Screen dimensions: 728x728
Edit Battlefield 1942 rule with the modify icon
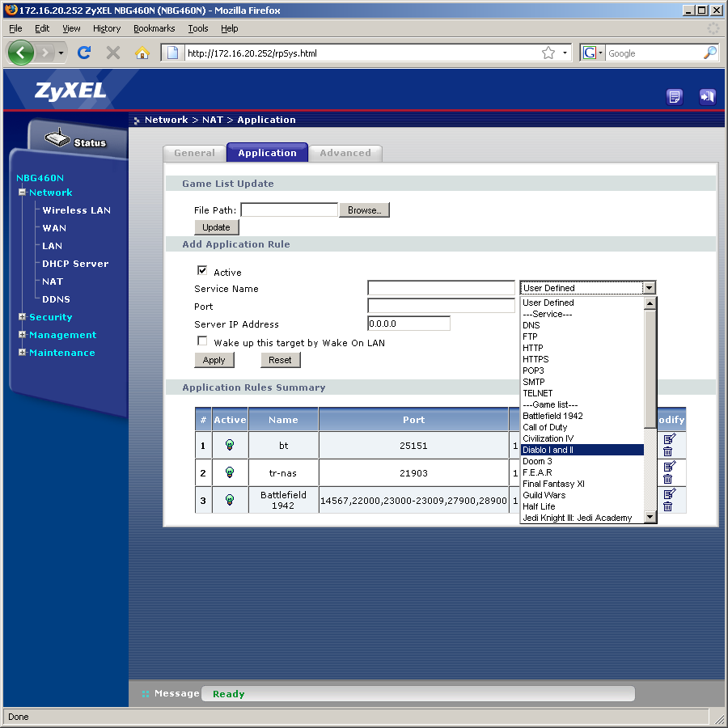coord(670,493)
